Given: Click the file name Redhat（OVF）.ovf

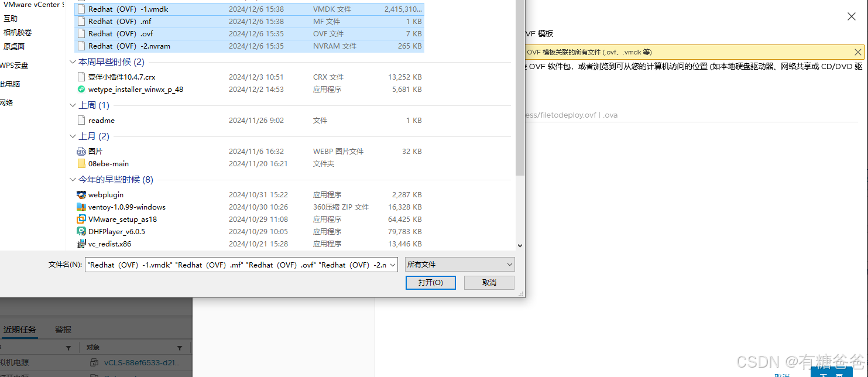Looking at the screenshot, I should [x=121, y=34].
